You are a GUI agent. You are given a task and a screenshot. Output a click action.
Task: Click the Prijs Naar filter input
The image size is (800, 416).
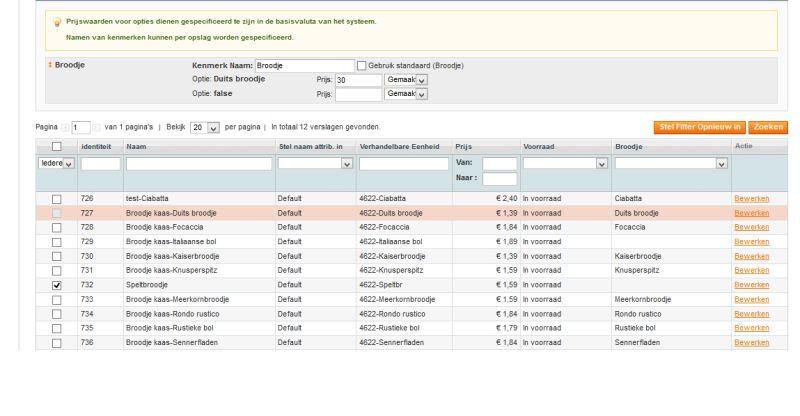(499, 179)
